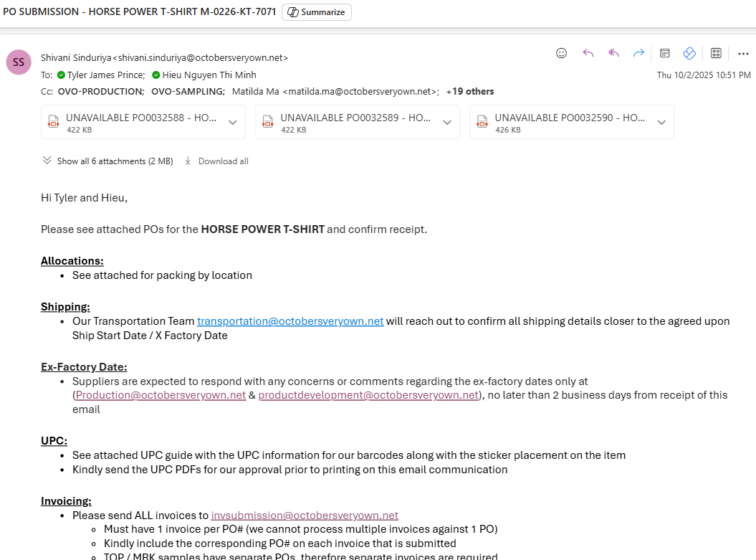Reply to Shivani's email
Image resolution: width=756 pixels, height=560 pixels.
pyautogui.click(x=588, y=53)
